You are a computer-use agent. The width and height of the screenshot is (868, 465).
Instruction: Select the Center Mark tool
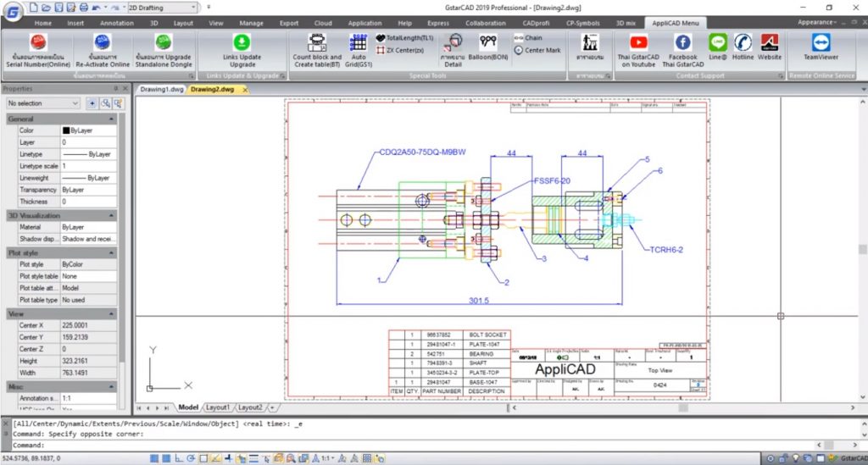(537, 50)
